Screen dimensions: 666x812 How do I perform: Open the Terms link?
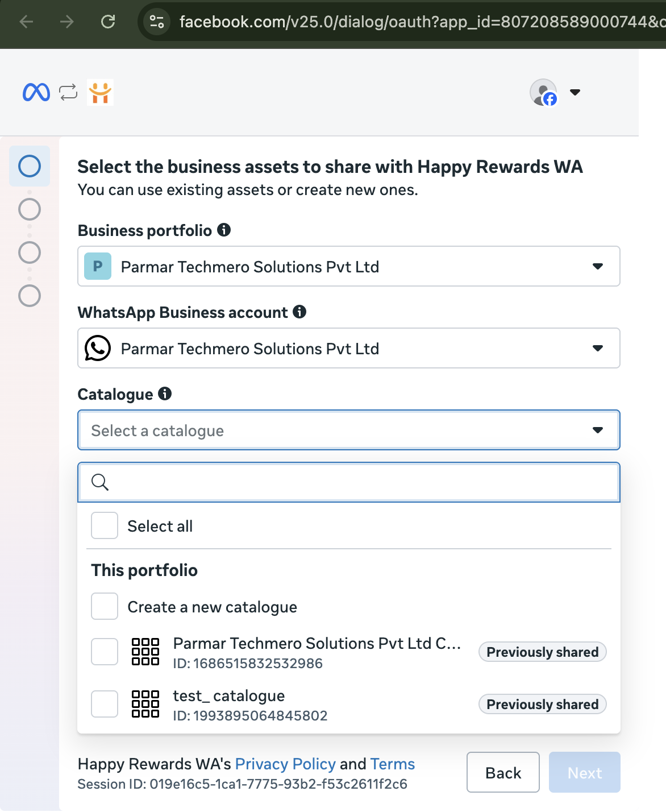pos(393,764)
